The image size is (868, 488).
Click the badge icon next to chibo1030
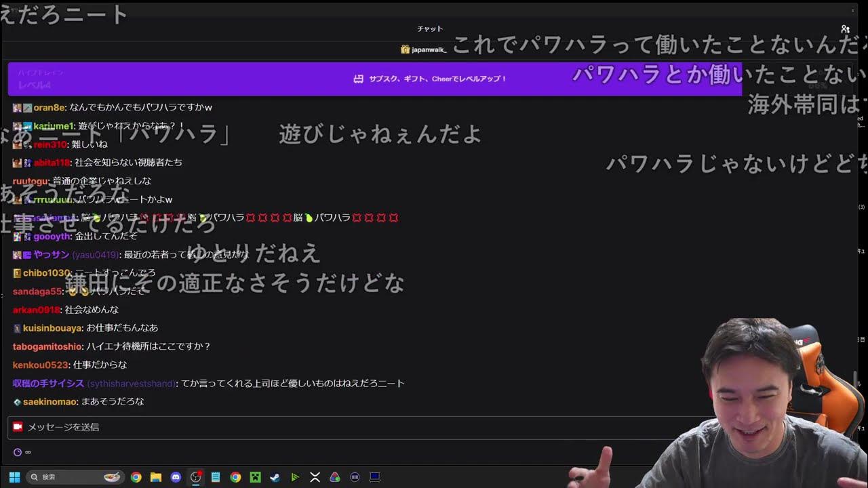(17, 273)
